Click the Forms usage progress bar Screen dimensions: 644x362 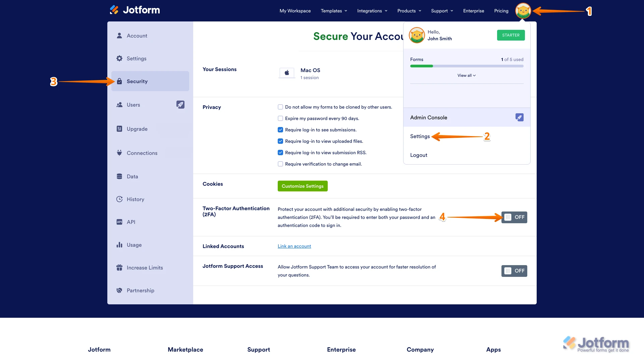(x=467, y=66)
